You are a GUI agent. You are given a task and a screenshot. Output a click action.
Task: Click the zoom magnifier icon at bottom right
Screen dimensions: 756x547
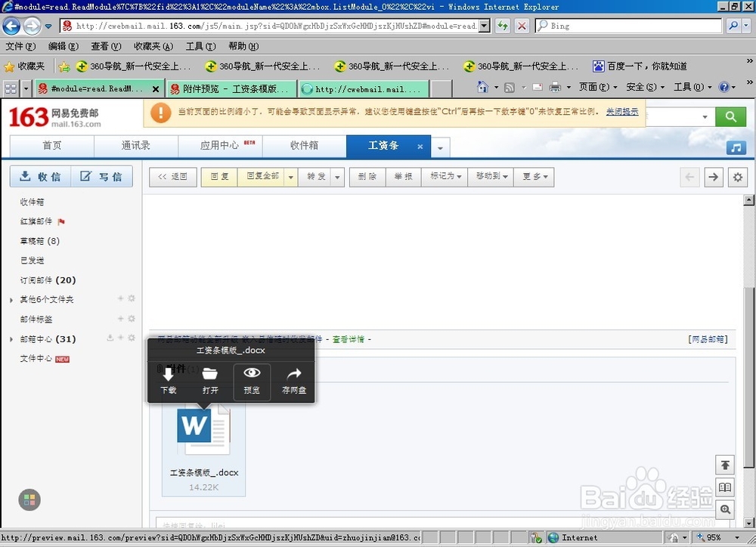tap(725, 509)
